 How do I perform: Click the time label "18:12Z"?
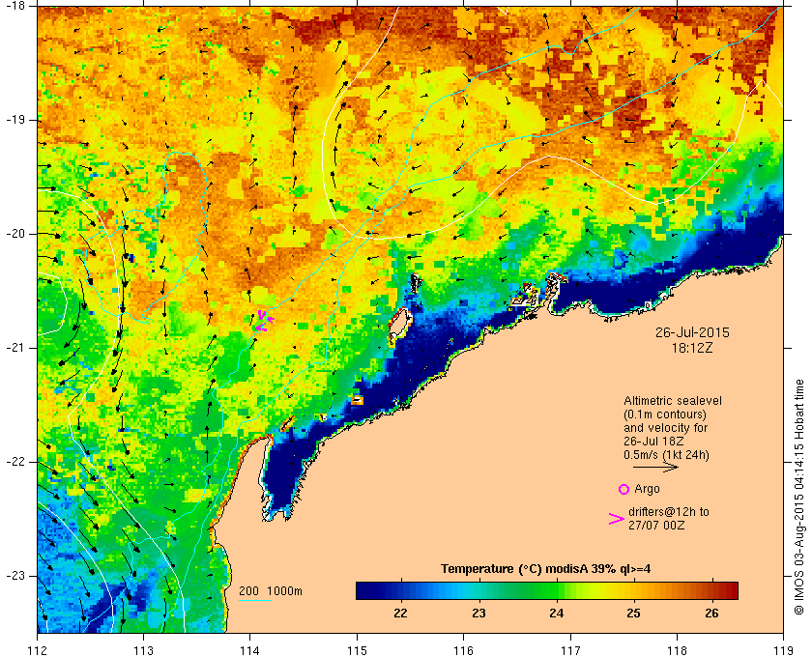(692, 349)
